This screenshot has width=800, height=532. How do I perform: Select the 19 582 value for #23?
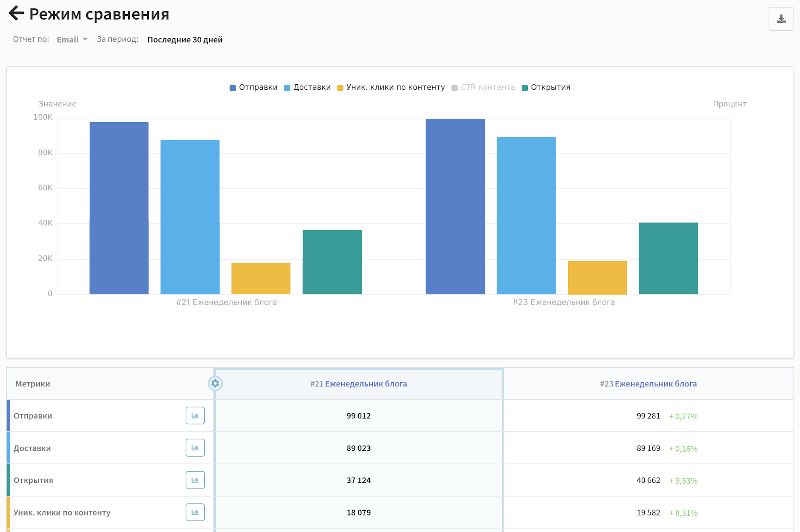click(648, 513)
